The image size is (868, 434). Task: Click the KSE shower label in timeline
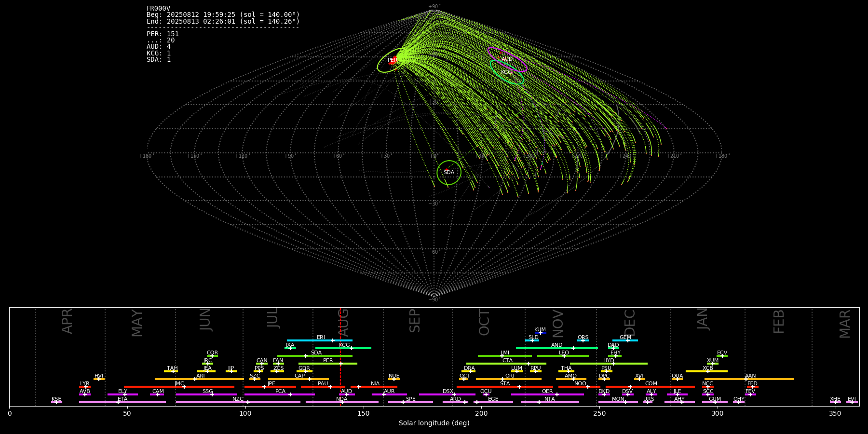coord(56,399)
